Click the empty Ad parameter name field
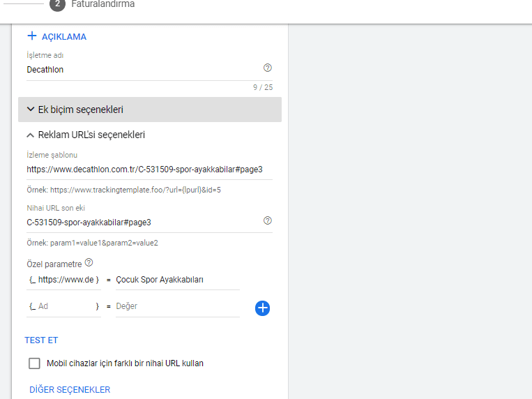The width and height of the screenshot is (532, 399). (x=66, y=306)
